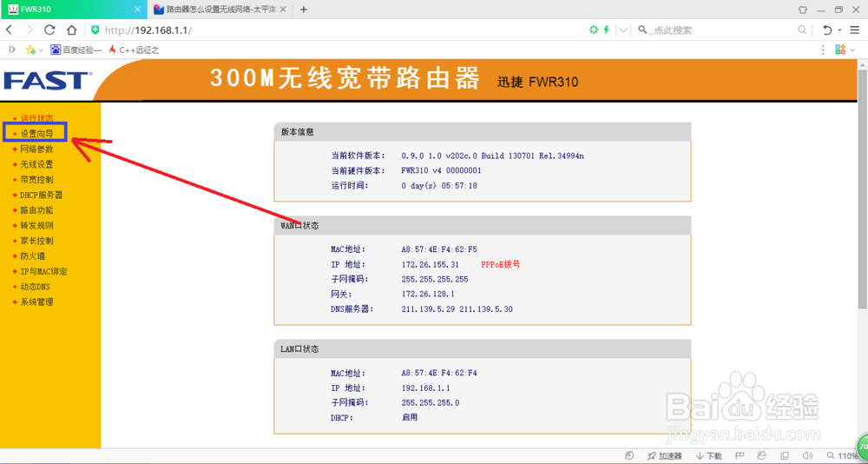Close the FWR310 tab
868x464 pixels.
point(138,10)
